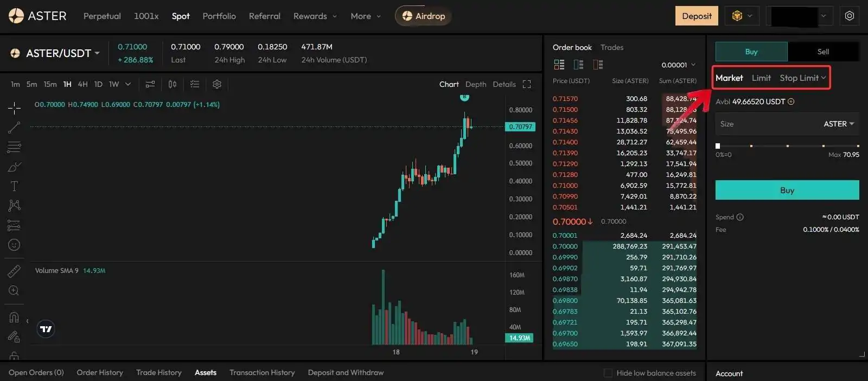Open the 1001x page

146,16
